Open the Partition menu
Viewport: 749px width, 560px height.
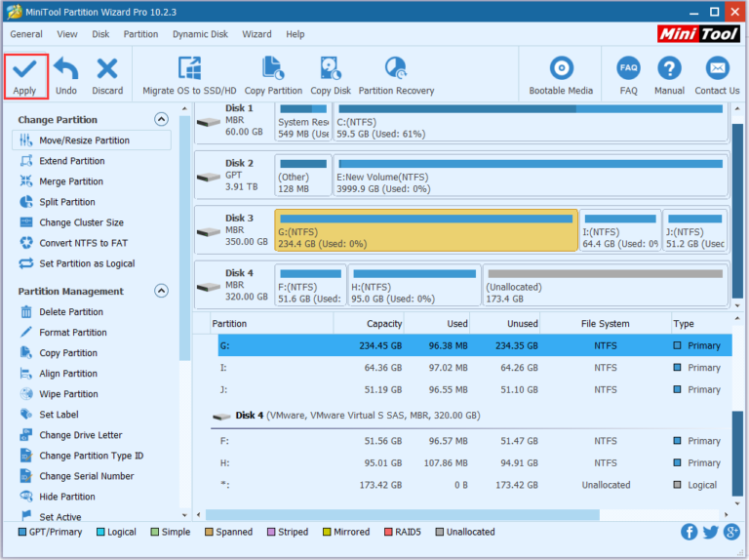[x=140, y=34]
